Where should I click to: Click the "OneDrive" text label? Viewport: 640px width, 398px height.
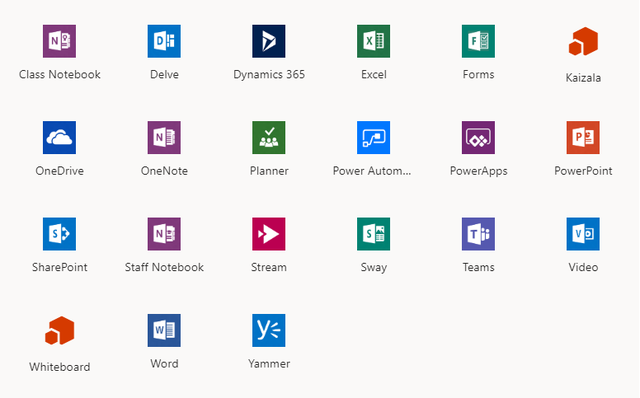(60, 171)
